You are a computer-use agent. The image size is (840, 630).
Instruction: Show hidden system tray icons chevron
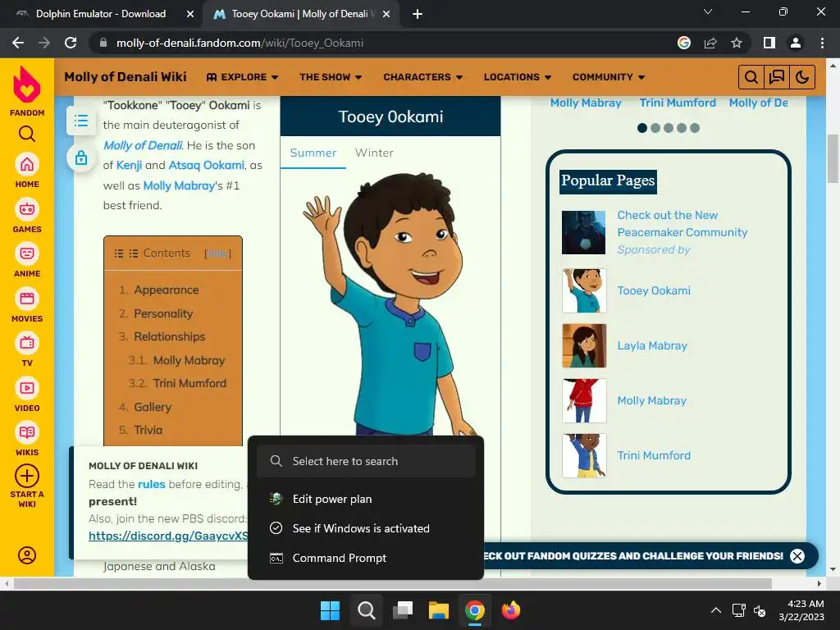(715, 610)
